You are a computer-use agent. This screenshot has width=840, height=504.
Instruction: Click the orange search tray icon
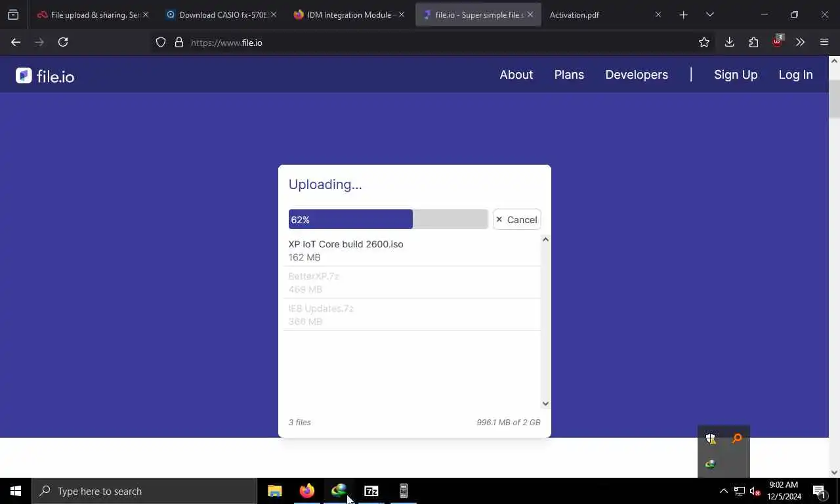pyautogui.click(x=737, y=438)
